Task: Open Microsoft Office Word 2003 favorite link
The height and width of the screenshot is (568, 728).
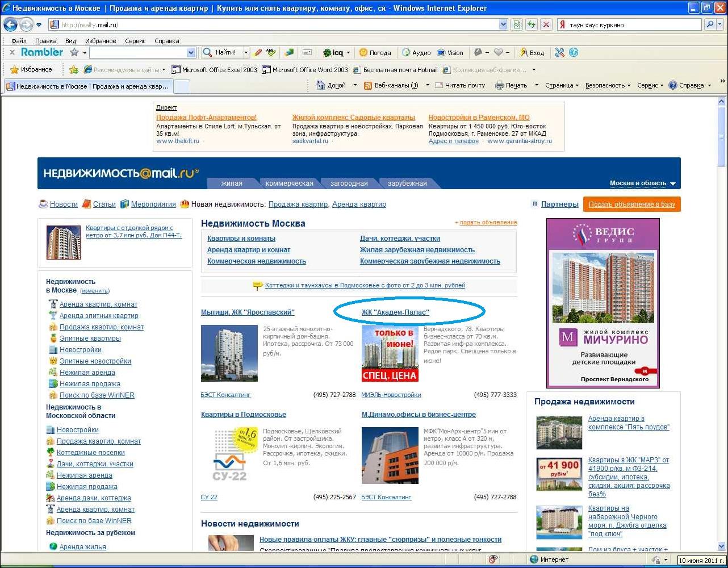Action: coord(305,69)
